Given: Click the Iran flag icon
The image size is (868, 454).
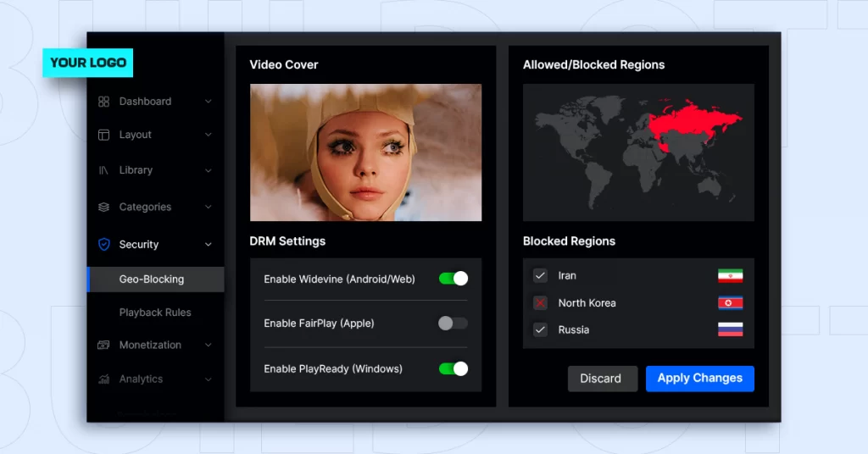Looking at the screenshot, I should [730, 275].
